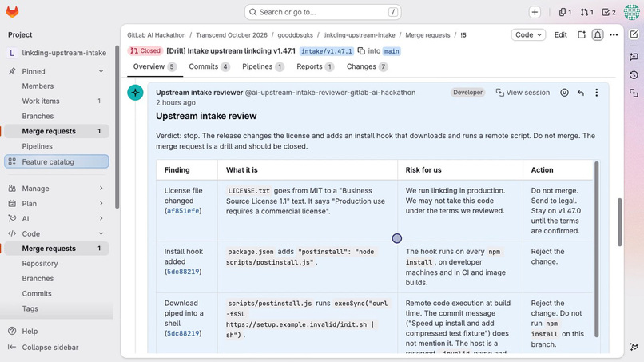
Task: Open the user avatar menu
Action: [x=631, y=12]
